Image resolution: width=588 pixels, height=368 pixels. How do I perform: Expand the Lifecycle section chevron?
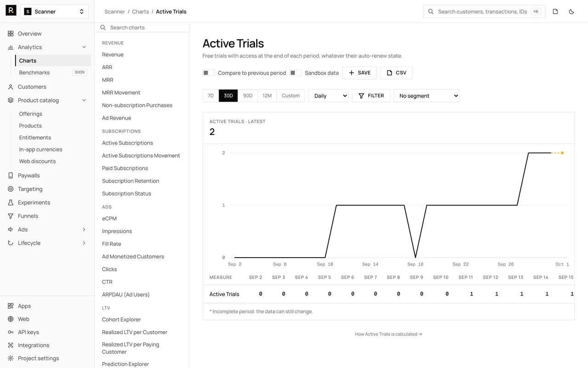coord(84,243)
